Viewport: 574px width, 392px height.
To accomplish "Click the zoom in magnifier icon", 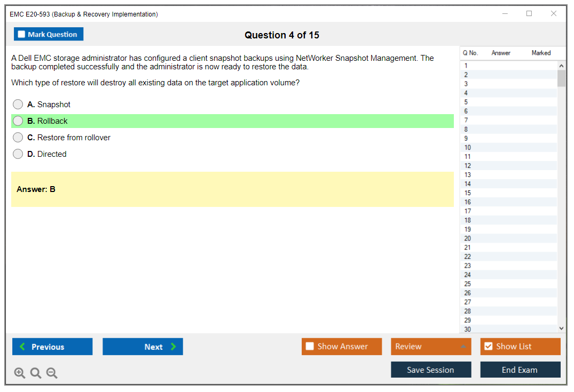I will pos(20,373).
